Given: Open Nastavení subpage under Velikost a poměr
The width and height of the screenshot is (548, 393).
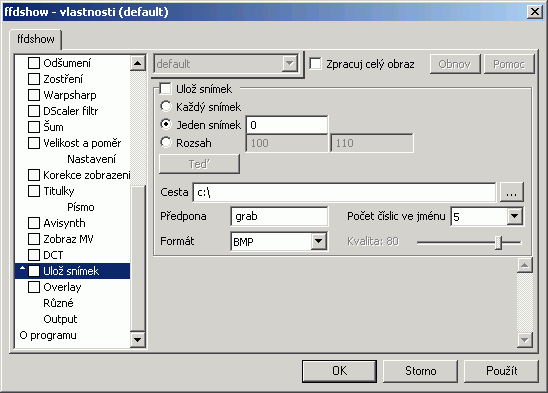Looking at the screenshot, I should coord(91,159).
